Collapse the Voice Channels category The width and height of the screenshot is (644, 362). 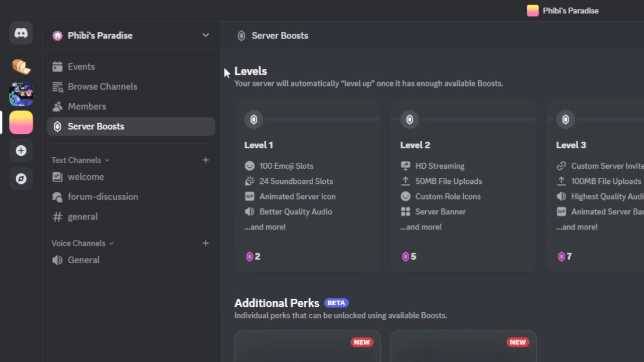coord(112,243)
